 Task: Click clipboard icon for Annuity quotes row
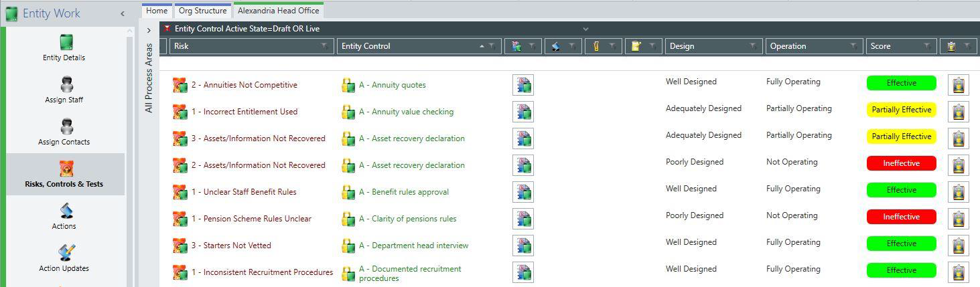click(x=959, y=85)
